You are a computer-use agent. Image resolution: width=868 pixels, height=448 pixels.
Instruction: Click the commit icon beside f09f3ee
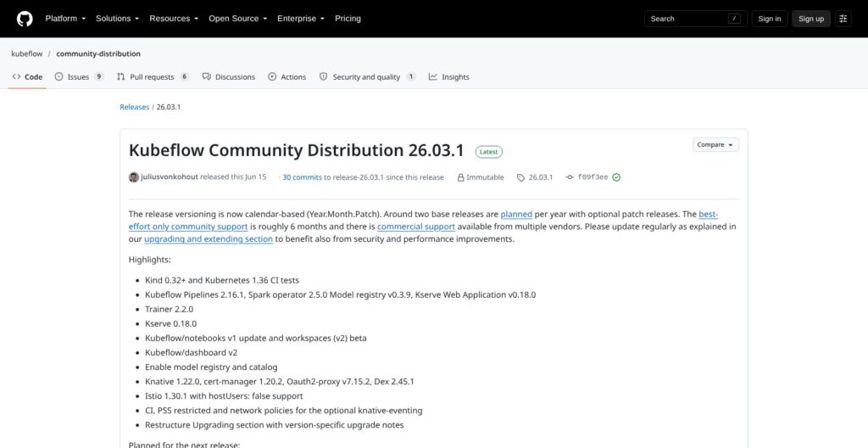pyautogui.click(x=570, y=177)
